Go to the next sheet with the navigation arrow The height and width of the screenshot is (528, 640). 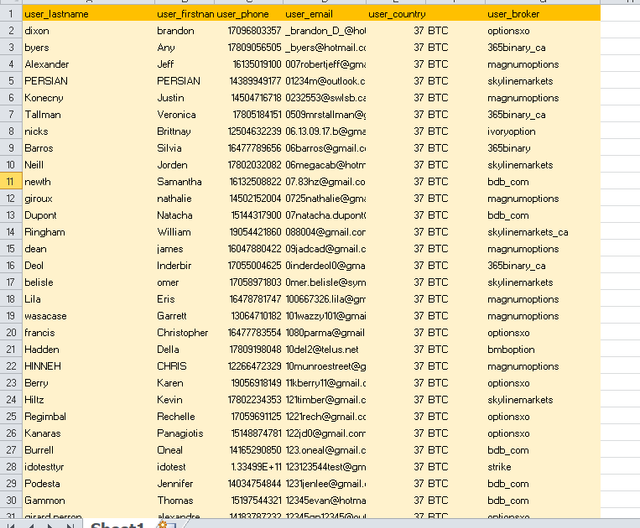(x=51, y=525)
